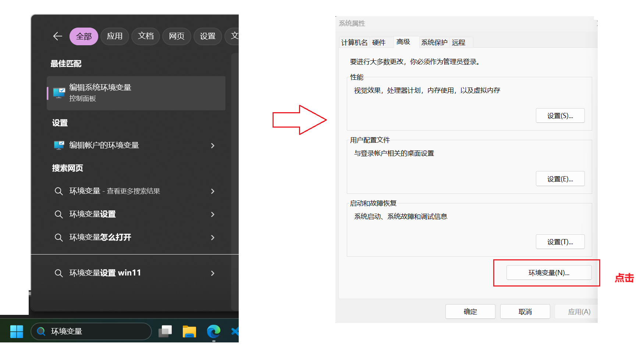Open Task View from the taskbar
The height and width of the screenshot is (345, 644).
pos(165,331)
